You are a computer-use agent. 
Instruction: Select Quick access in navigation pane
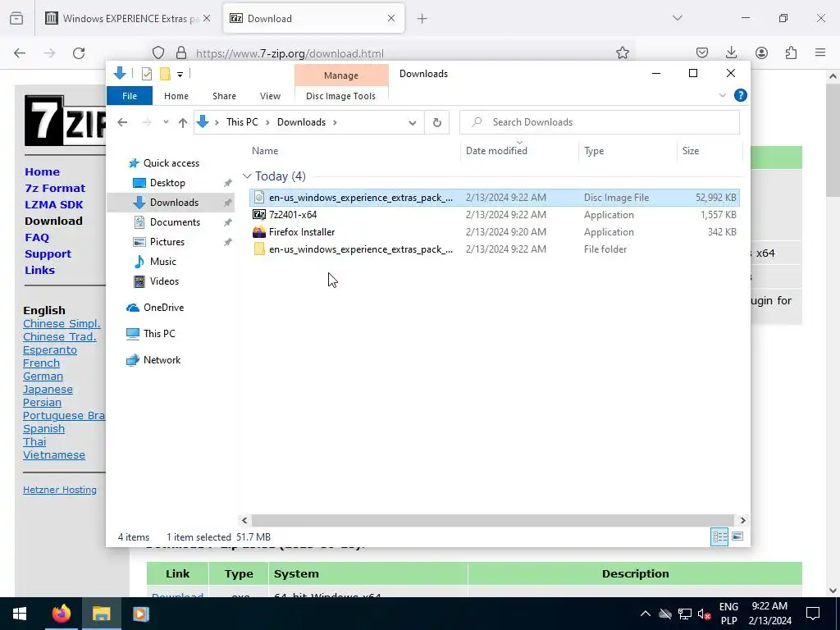[x=171, y=163]
